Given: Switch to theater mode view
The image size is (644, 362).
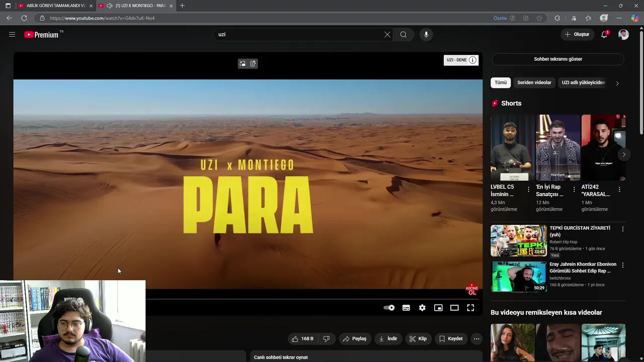Looking at the screenshot, I should (x=454, y=308).
